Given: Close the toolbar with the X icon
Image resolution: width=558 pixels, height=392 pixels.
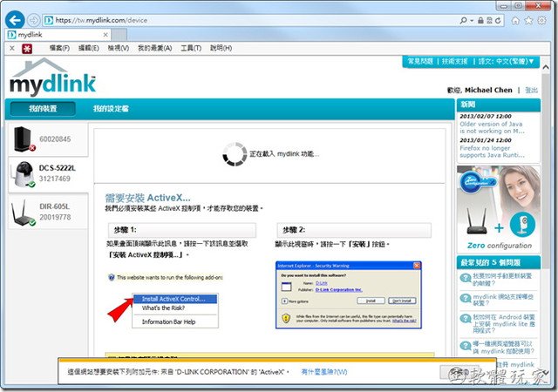Looking at the screenshot, I should click(12, 48).
